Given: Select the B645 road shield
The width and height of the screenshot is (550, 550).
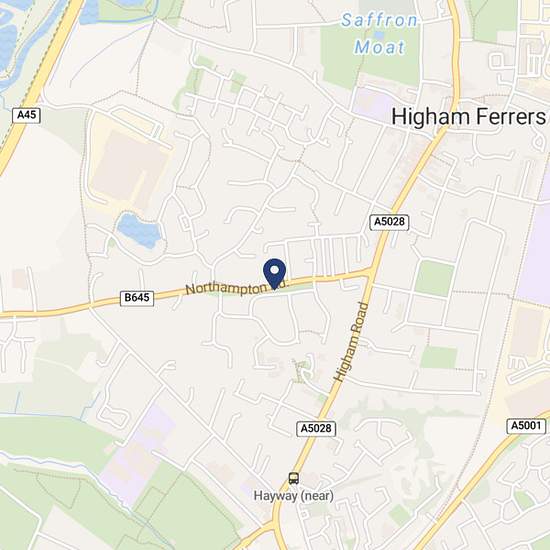Looking at the screenshot, I should [x=137, y=298].
